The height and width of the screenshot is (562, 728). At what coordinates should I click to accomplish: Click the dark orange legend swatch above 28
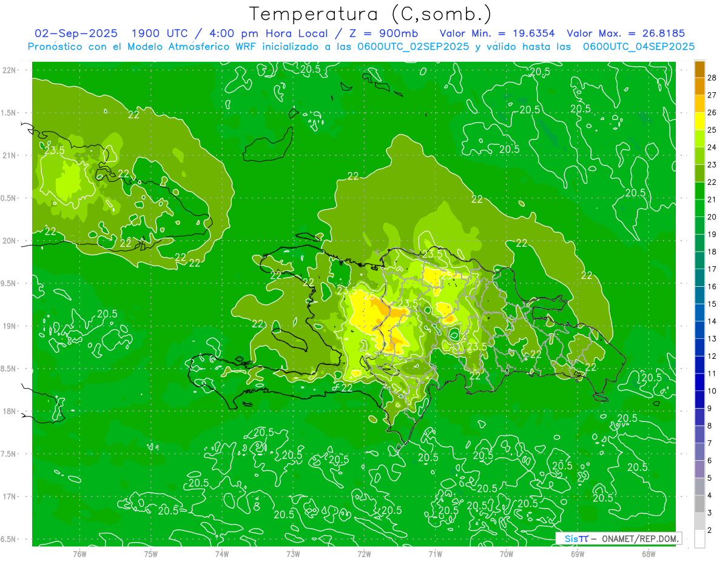tap(699, 69)
